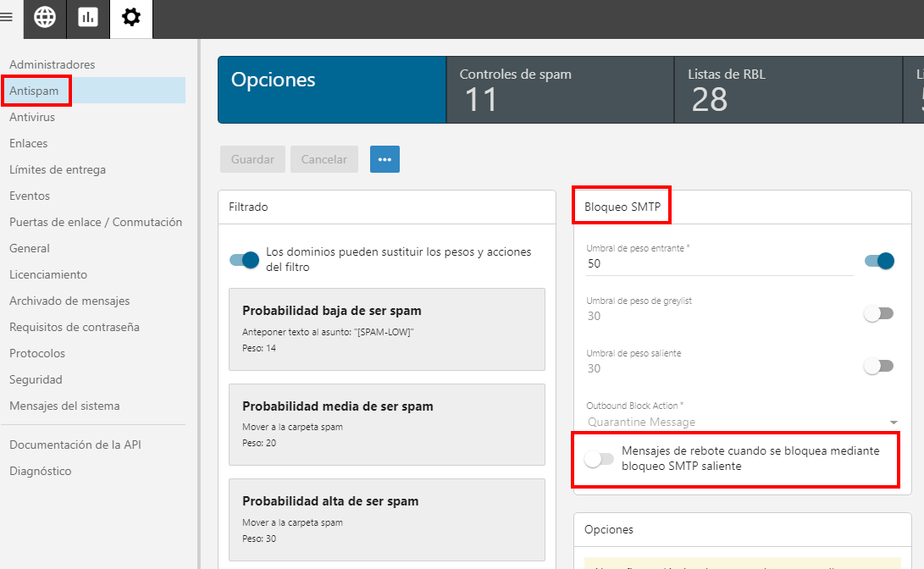Switch to the Listas de RBL tab
The image size is (924, 569).
(788, 90)
